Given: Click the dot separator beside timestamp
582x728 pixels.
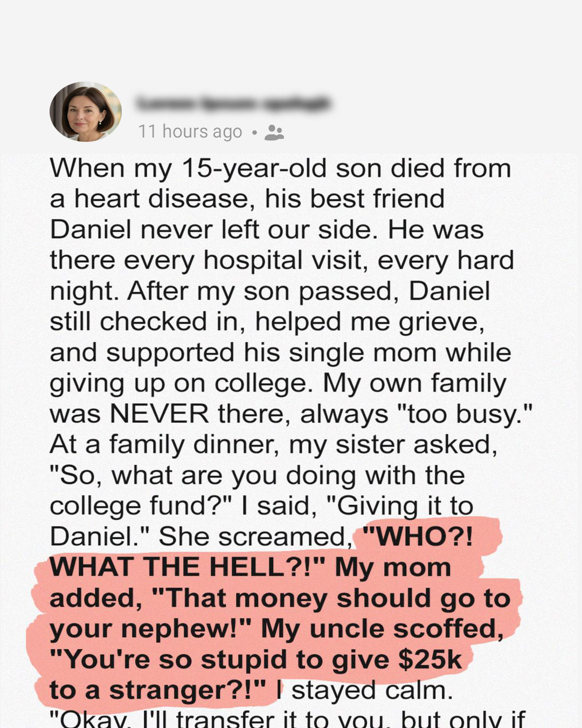Looking at the screenshot, I should click(x=254, y=133).
